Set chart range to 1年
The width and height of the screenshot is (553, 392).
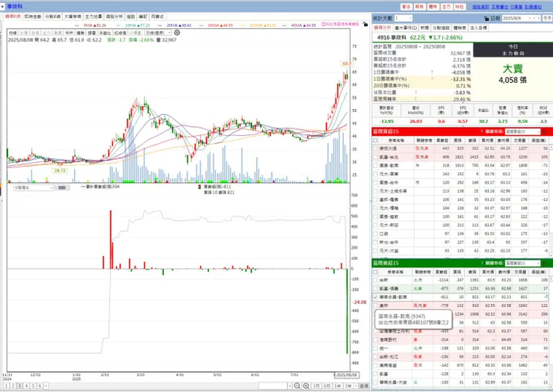coord(338,386)
